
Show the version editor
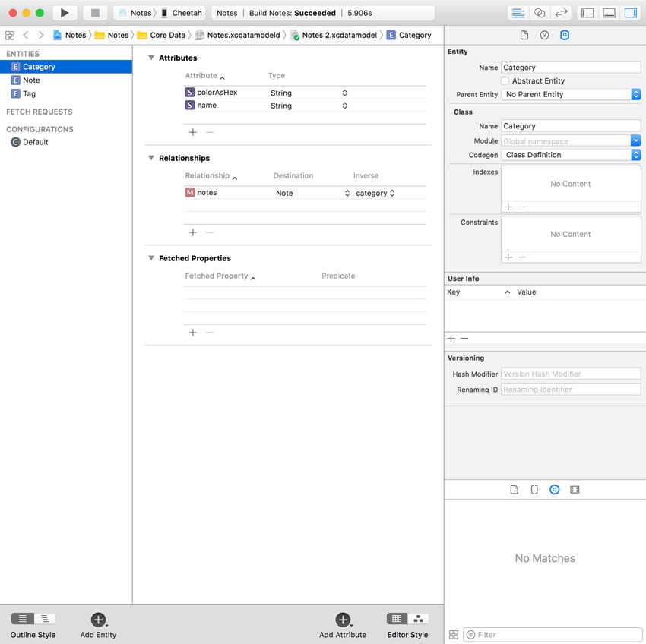pyautogui.click(x=561, y=13)
